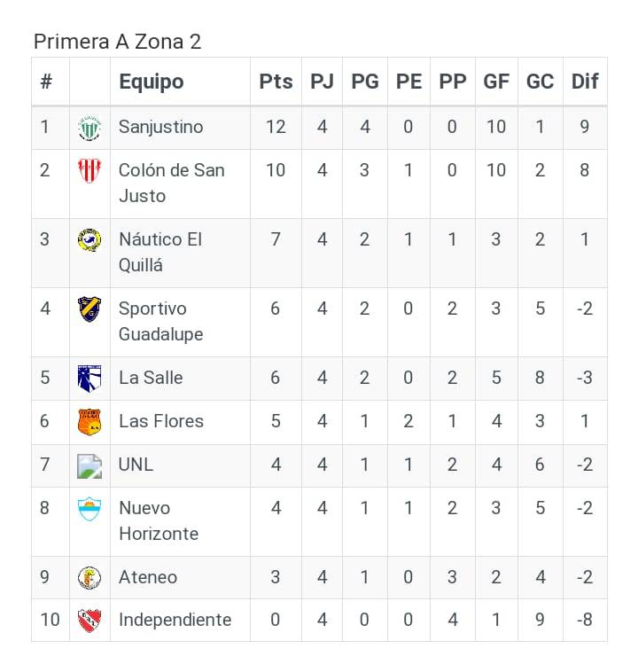
Task: Click the Ateneo team name
Action: pyautogui.click(x=148, y=577)
